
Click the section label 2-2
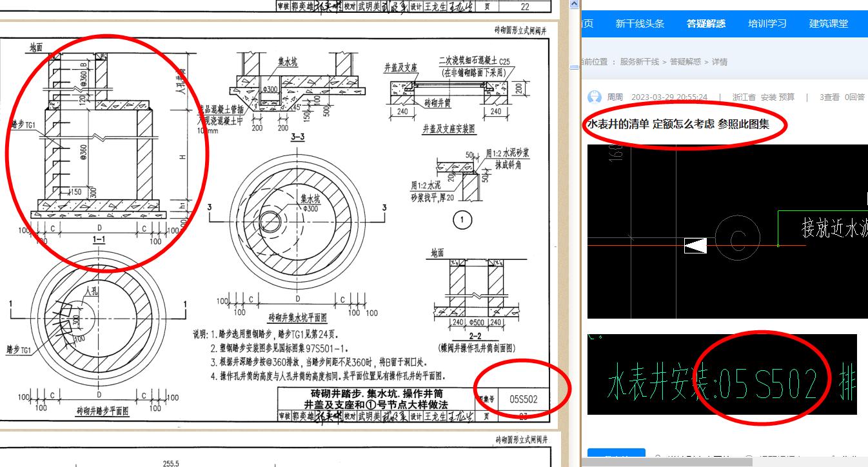tap(474, 336)
